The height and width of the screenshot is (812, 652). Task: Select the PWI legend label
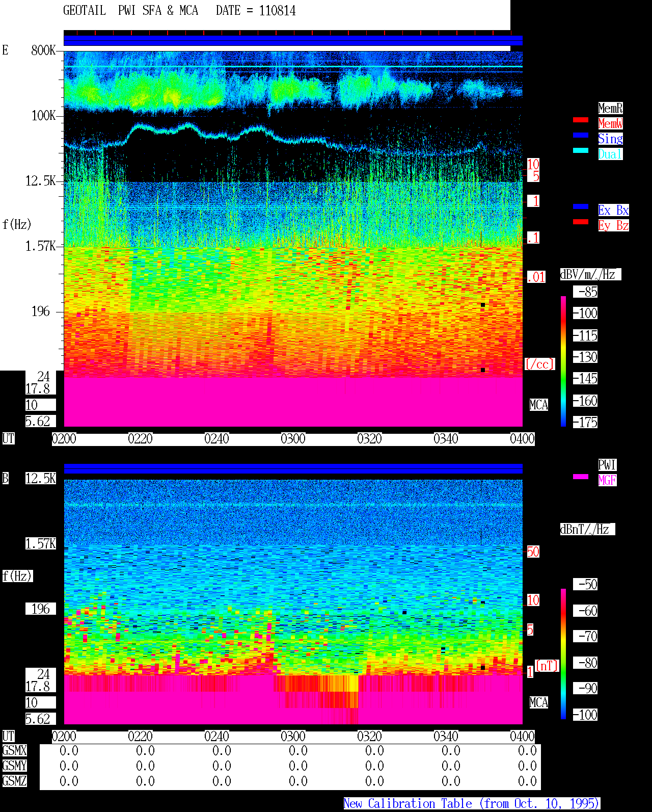tap(607, 465)
